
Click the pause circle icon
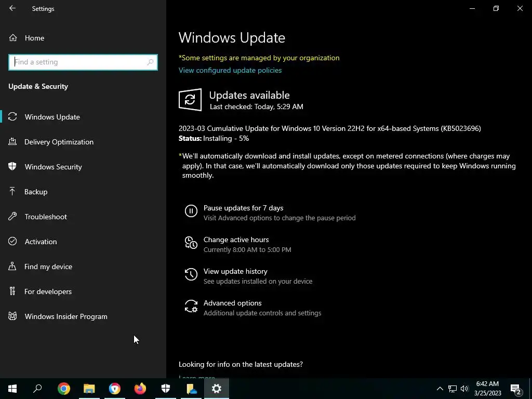pyautogui.click(x=191, y=211)
